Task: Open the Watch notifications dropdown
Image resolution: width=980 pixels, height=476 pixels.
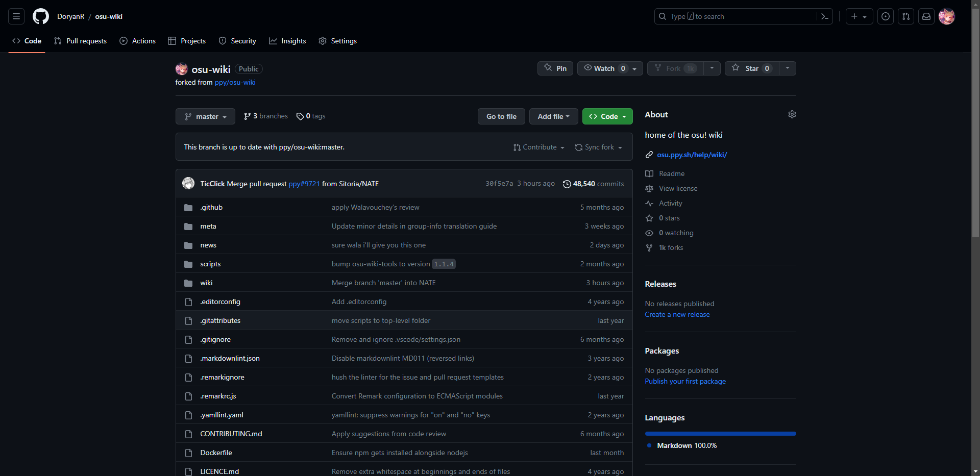Action: [610, 68]
